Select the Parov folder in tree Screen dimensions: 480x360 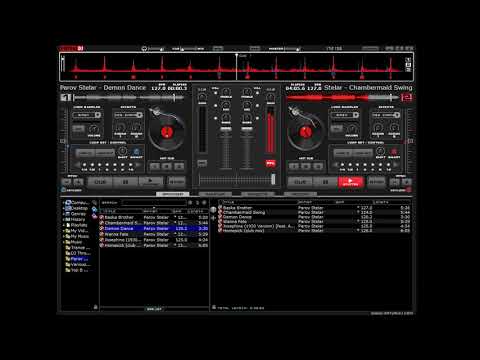coord(77,259)
